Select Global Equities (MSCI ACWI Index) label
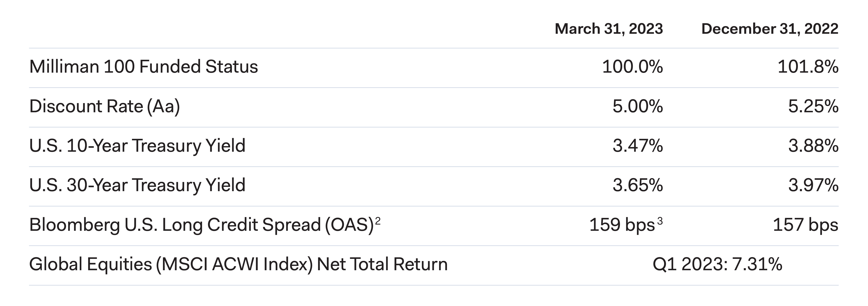This screenshot has height=306, width=868. (x=238, y=265)
